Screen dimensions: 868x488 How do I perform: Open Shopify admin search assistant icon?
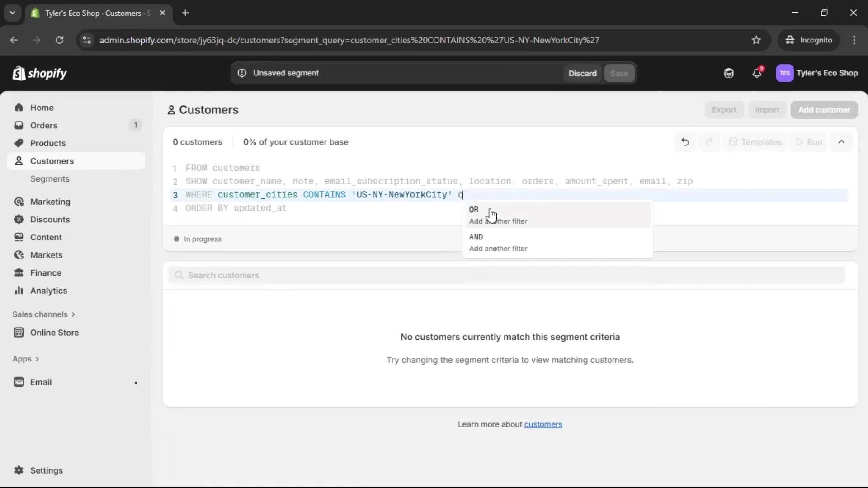tap(728, 73)
